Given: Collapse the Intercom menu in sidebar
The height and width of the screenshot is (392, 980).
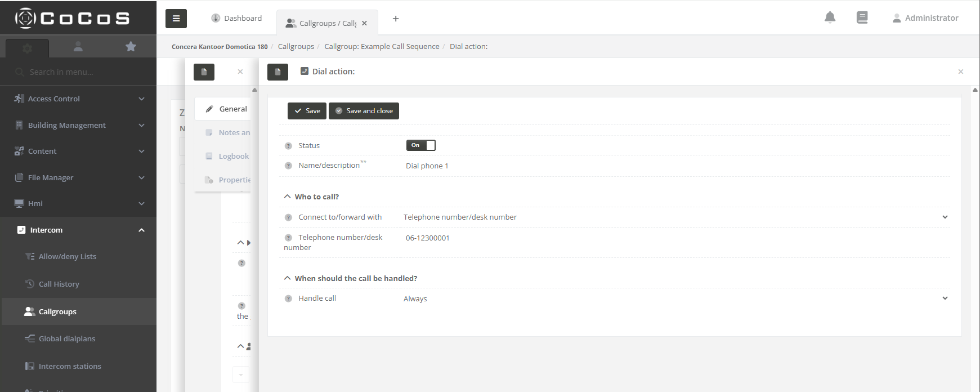Looking at the screenshot, I should tap(141, 230).
